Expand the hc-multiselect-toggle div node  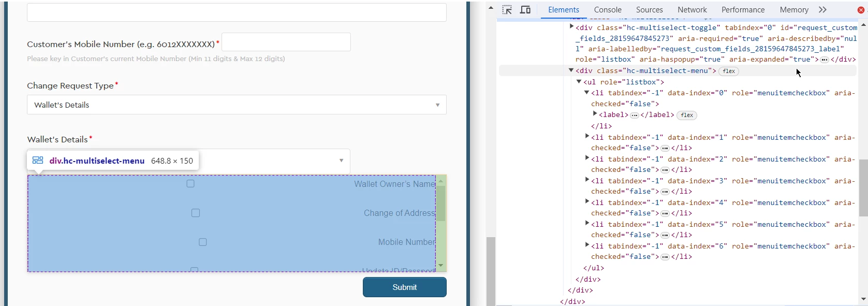pos(571,27)
